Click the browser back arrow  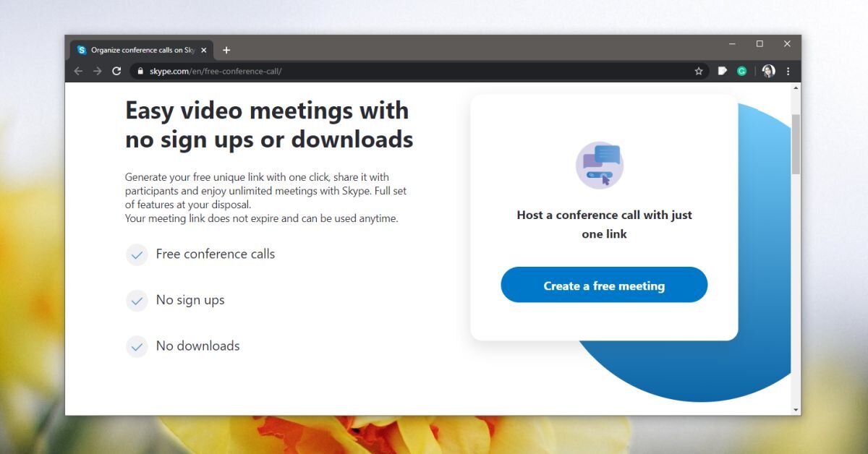[x=78, y=71]
